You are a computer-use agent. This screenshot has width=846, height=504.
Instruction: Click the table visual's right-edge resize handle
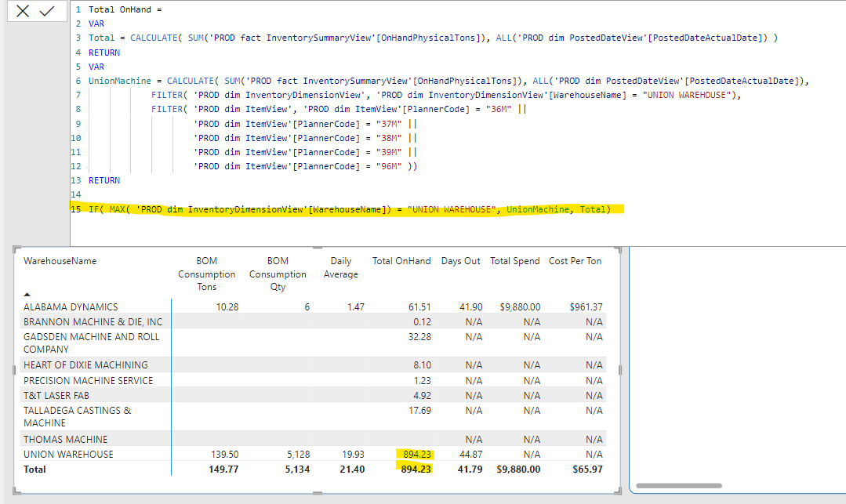(x=620, y=370)
